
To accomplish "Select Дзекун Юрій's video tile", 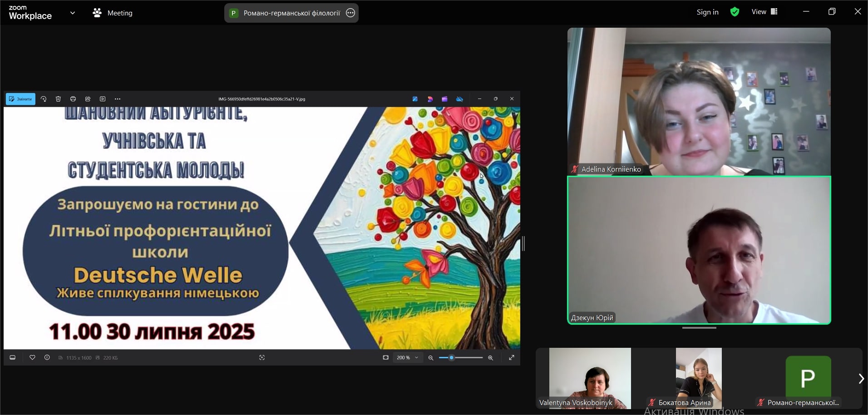I will pyautogui.click(x=699, y=250).
